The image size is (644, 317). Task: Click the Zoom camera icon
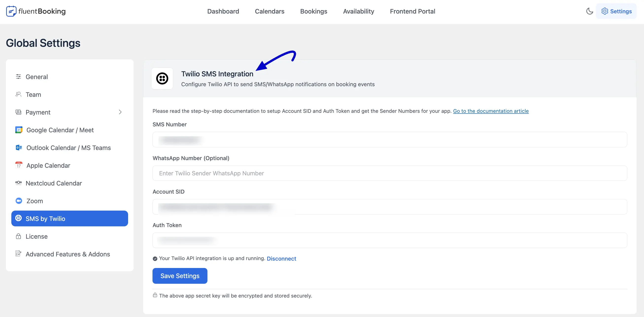(x=19, y=200)
